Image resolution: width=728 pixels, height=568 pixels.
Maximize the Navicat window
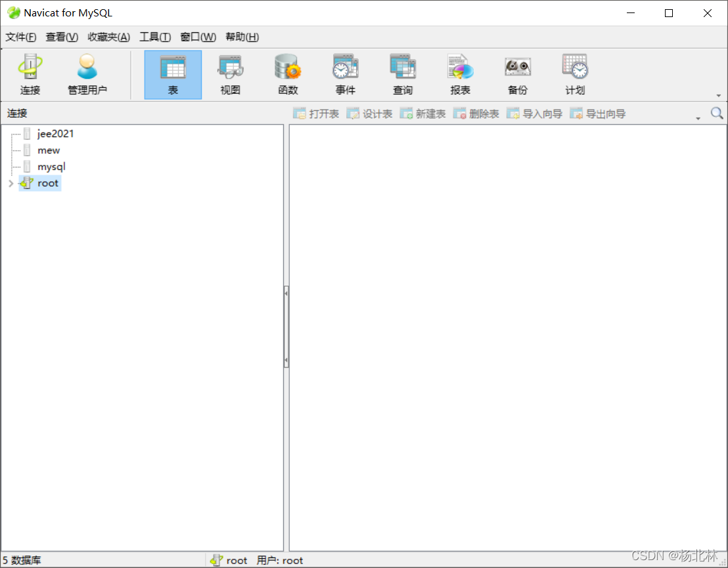[x=669, y=13]
